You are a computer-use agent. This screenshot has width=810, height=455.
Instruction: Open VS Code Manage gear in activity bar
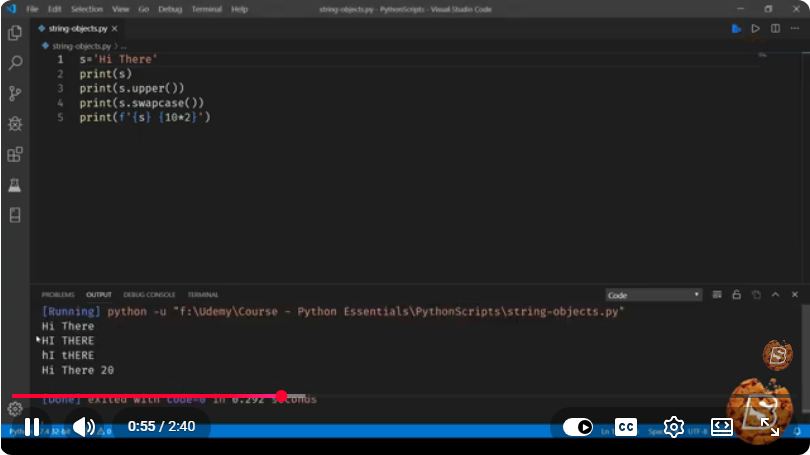tap(15, 409)
